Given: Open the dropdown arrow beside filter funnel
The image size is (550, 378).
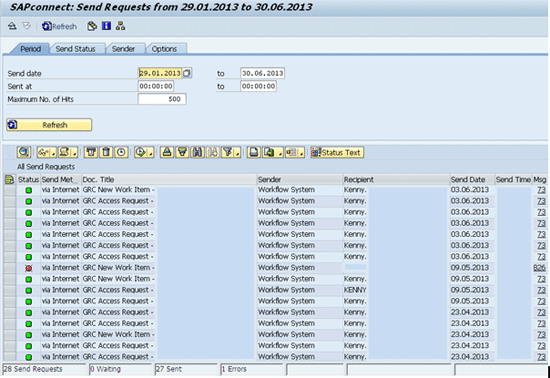Looking at the screenshot, I should pos(238,153).
